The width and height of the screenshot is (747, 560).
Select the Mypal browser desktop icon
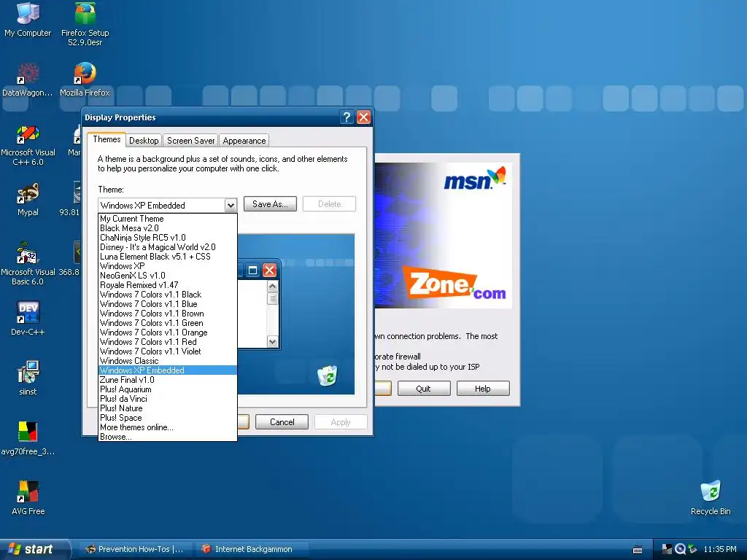pos(28,199)
